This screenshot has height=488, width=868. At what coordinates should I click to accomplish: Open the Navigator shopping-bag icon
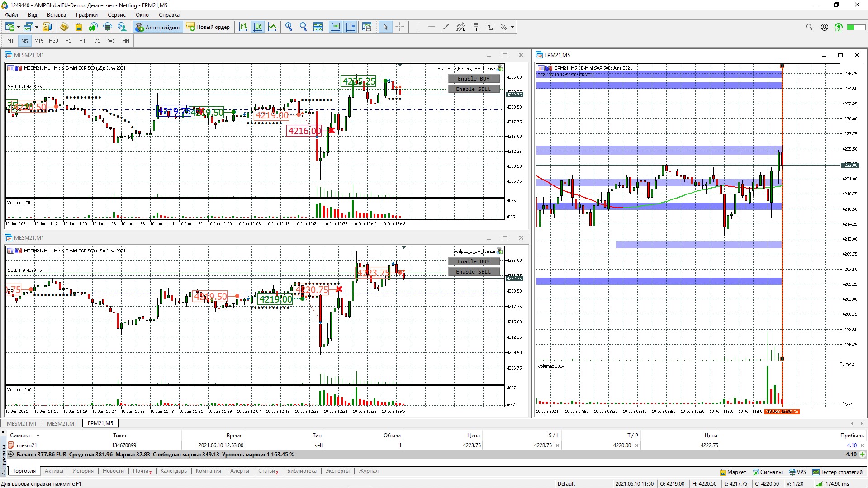(78, 27)
